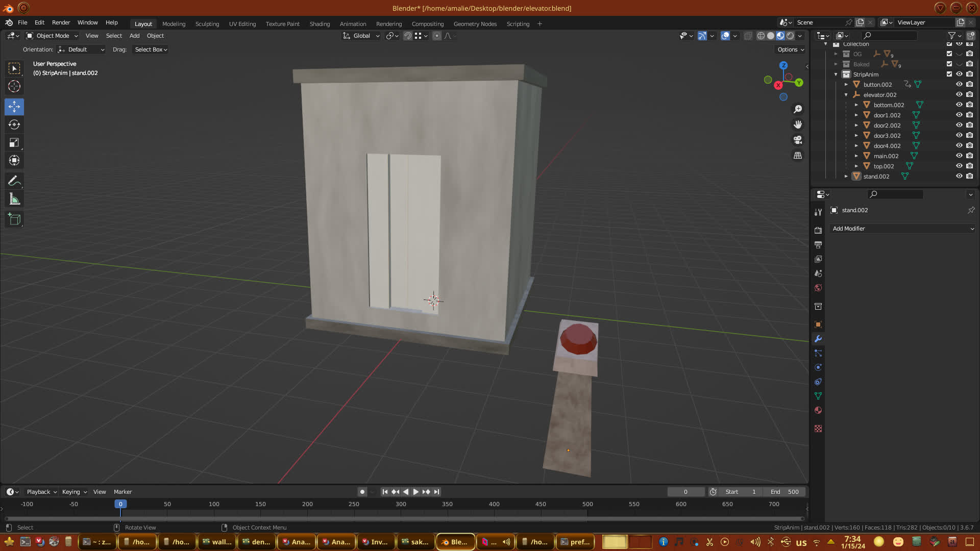Uncheck the StripAnim collection checkbox

click(x=949, y=74)
